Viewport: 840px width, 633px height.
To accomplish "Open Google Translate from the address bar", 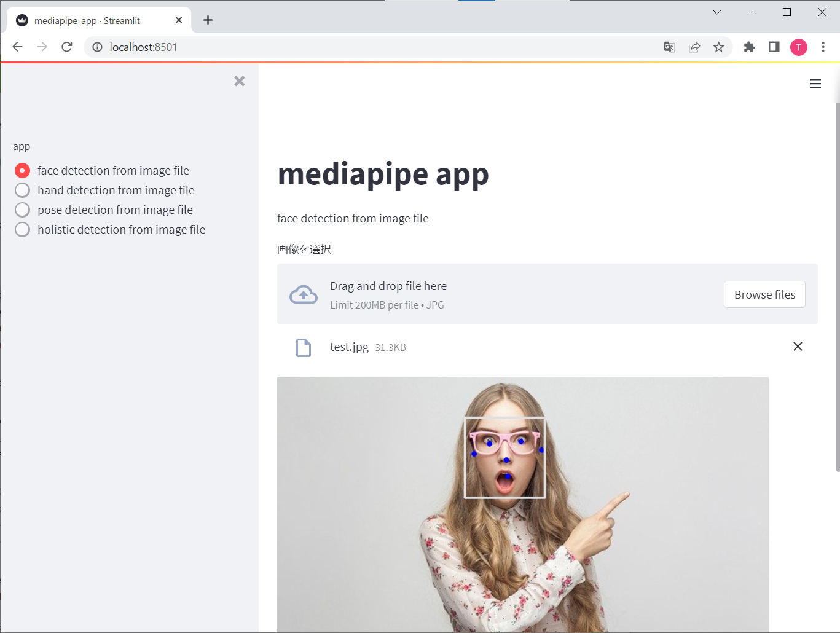I will (669, 47).
